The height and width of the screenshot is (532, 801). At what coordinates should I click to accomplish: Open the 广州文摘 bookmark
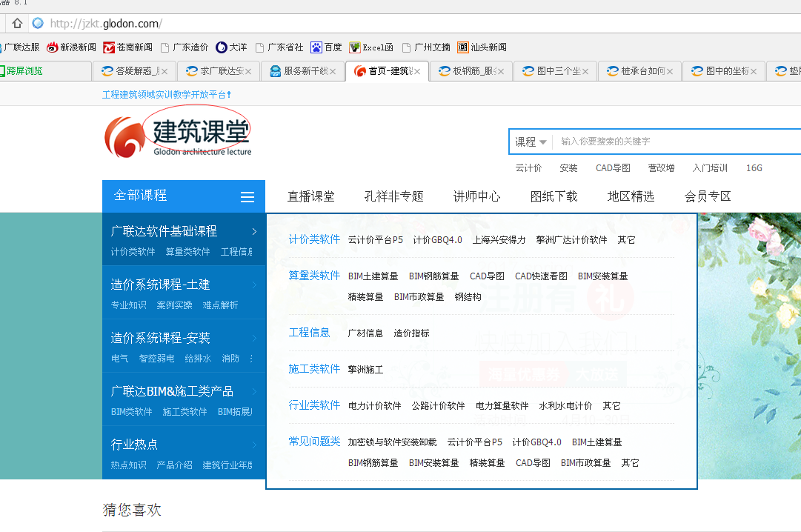tap(426, 47)
